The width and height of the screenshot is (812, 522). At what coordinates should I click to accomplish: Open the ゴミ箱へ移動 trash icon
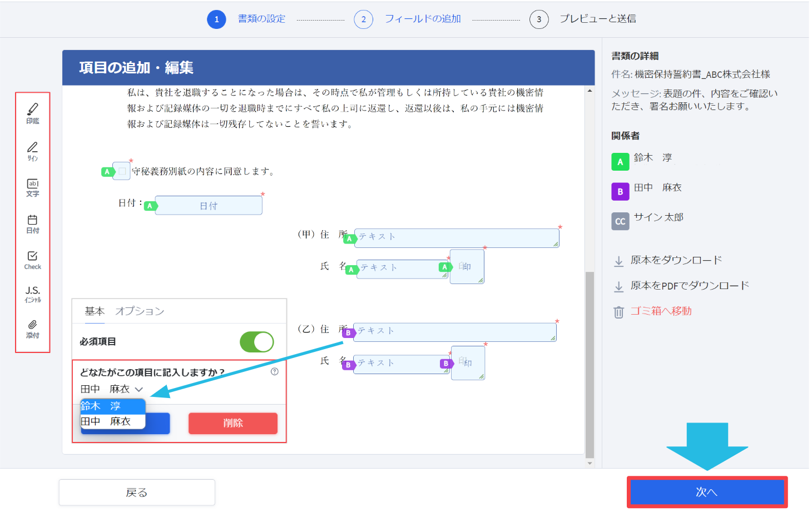pyautogui.click(x=619, y=312)
